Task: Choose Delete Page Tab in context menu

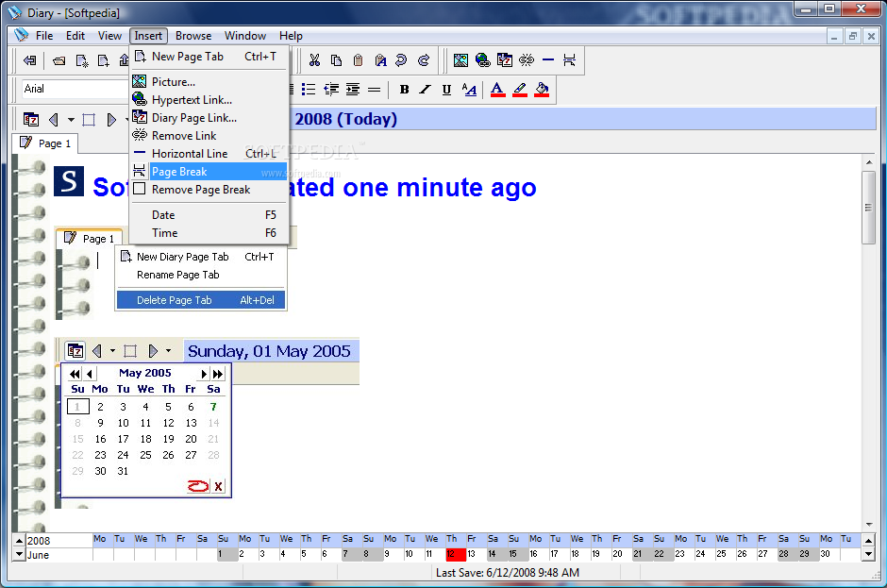Action: 201,300
